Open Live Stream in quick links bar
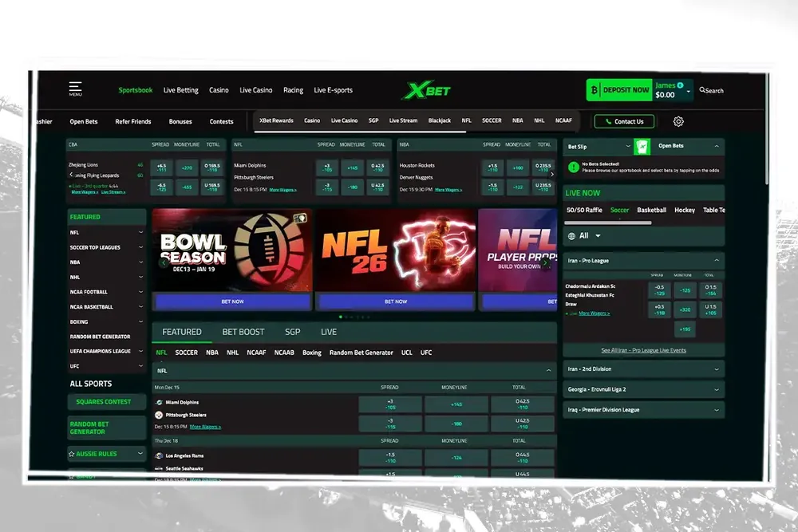This screenshot has height=532, width=798. click(403, 120)
